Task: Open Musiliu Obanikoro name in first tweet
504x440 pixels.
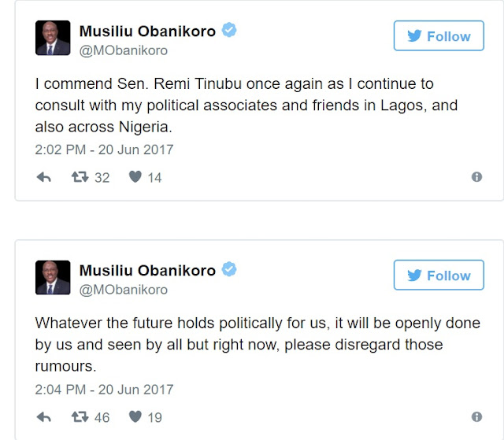Action: click(x=147, y=31)
